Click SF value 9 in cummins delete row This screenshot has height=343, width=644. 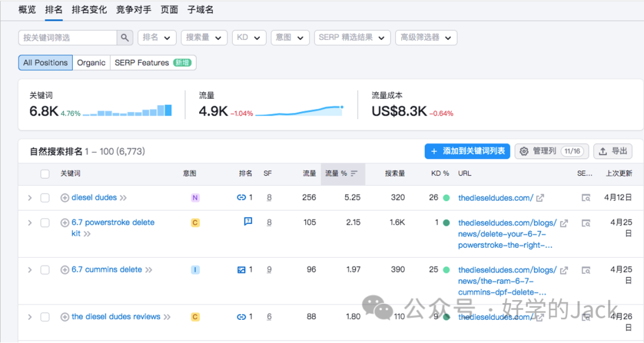tap(269, 270)
